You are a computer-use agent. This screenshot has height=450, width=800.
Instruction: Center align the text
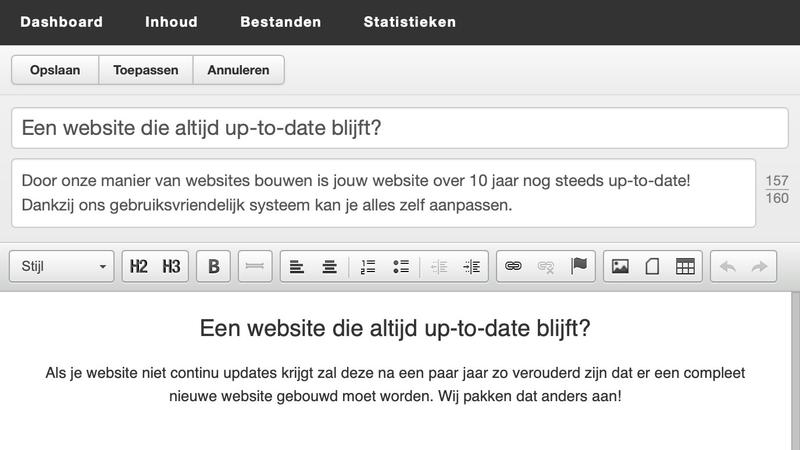coord(330,266)
